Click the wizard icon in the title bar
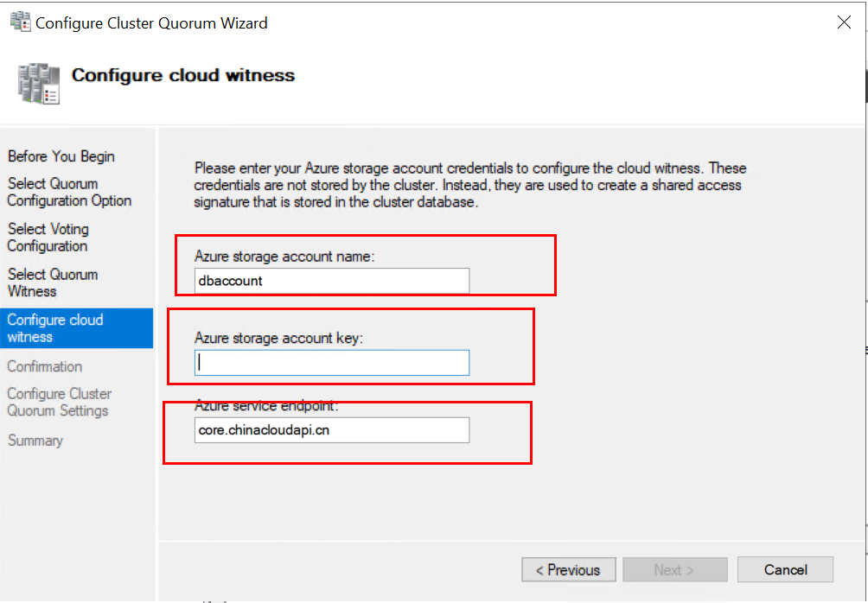 (x=19, y=22)
